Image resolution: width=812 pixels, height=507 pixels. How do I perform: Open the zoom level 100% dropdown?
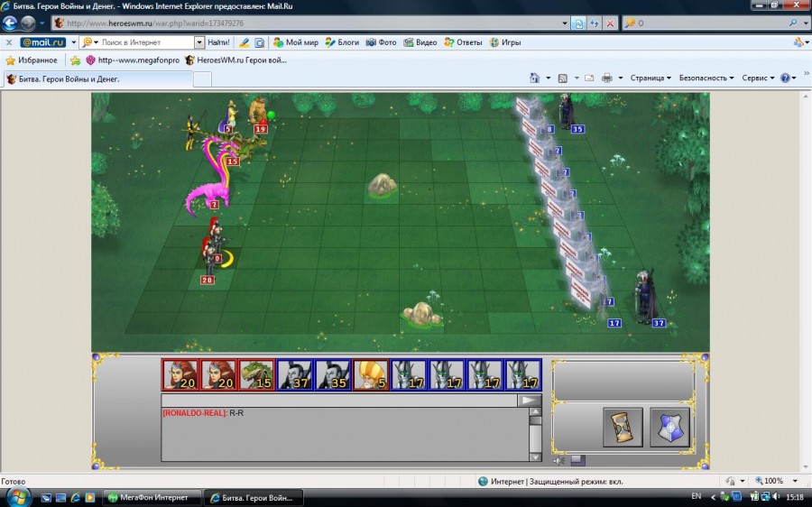(796, 481)
